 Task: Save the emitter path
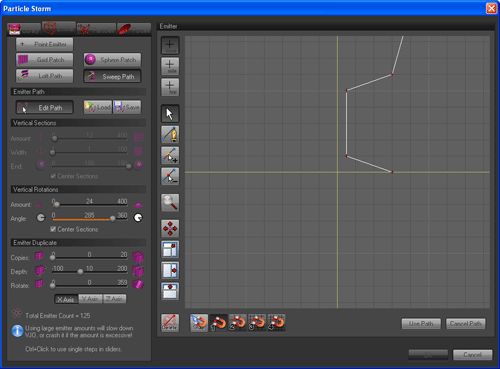pyautogui.click(x=127, y=107)
